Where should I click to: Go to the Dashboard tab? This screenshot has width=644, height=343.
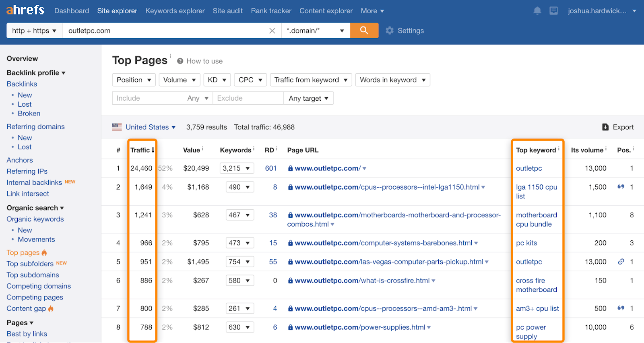point(72,11)
